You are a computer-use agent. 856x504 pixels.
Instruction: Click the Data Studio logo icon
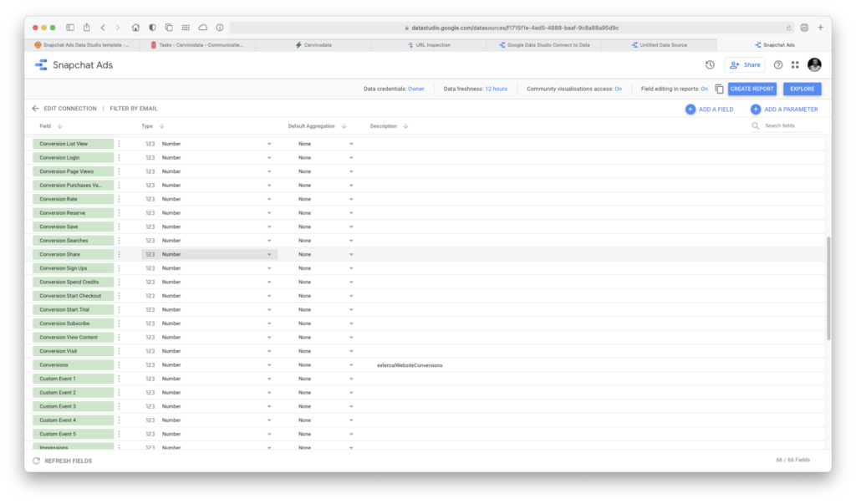41,64
